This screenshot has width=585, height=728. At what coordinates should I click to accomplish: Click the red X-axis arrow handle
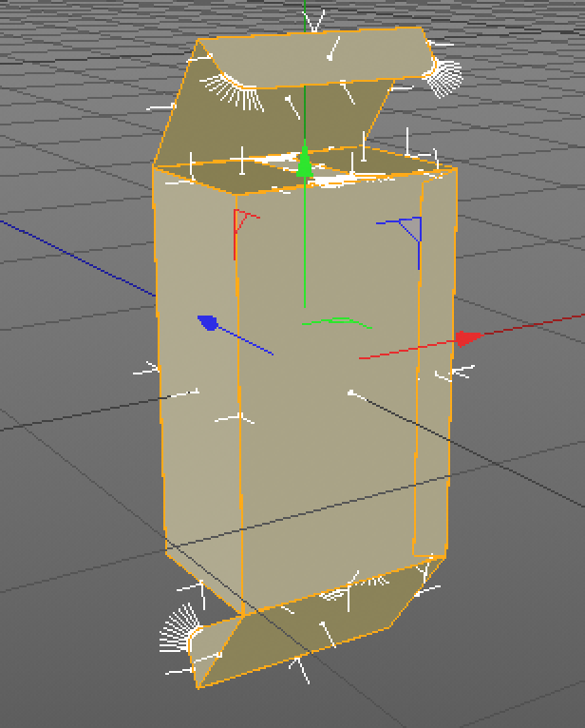pos(468,338)
